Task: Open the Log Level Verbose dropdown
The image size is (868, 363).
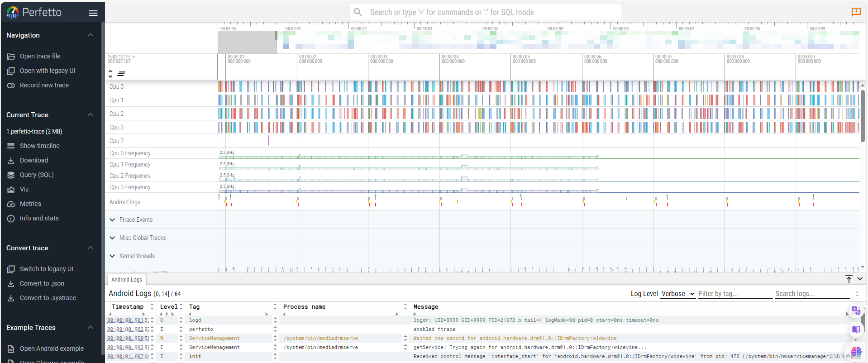Action: [x=678, y=294]
